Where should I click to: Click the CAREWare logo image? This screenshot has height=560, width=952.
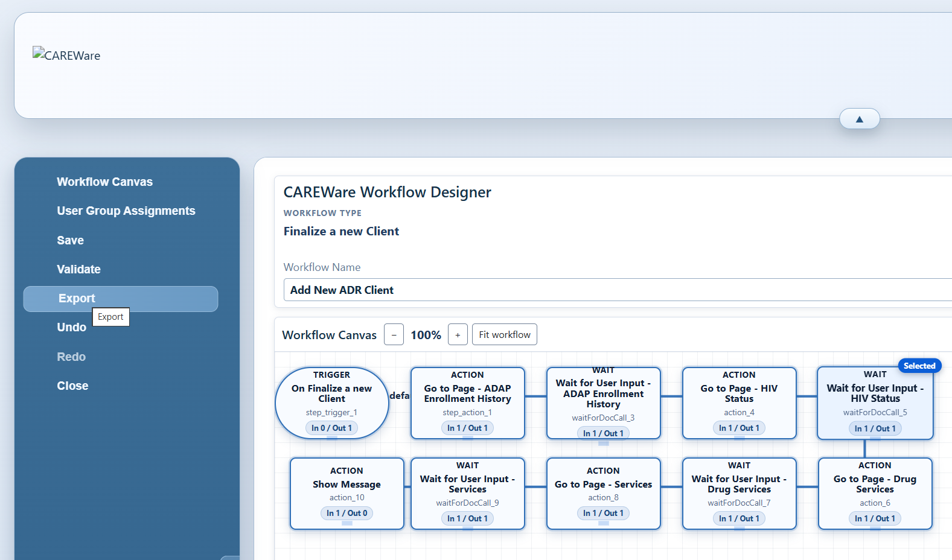coord(66,55)
